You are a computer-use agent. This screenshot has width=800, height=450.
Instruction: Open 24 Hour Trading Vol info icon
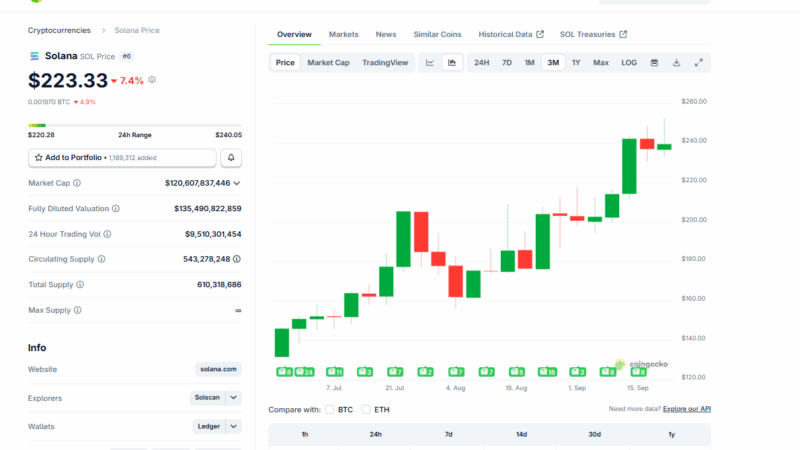click(x=107, y=234)
